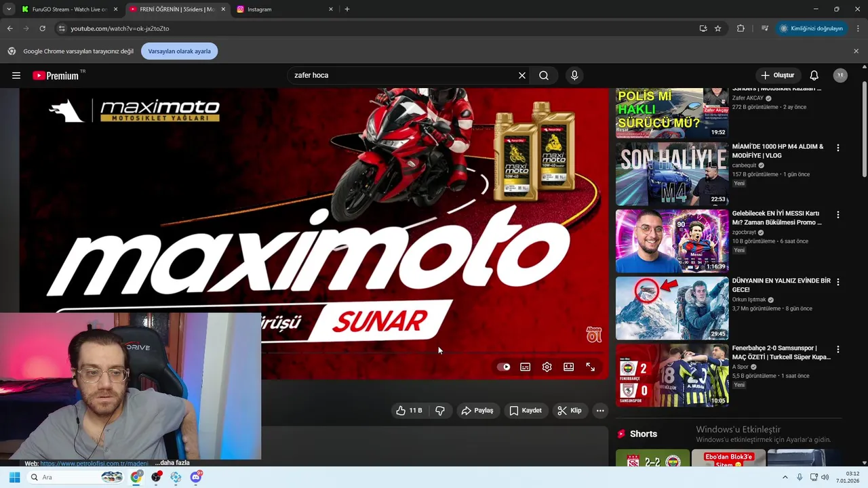Go back with the browser back arrow
This screenshot has width=868, height=488.
[9, 28]
